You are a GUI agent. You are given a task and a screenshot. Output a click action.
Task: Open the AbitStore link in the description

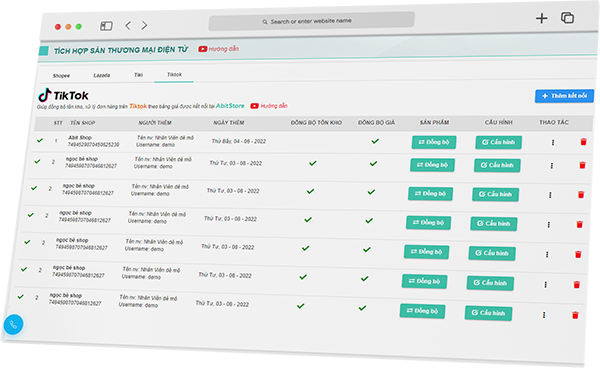[x=230, y=106]
